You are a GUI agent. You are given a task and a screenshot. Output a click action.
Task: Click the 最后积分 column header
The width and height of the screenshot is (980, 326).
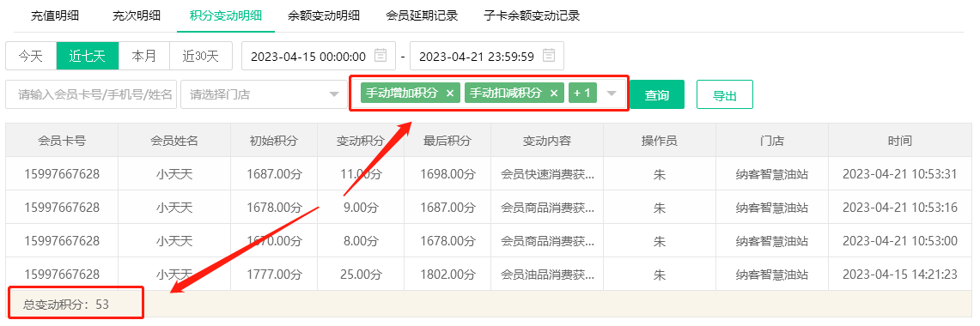447,141
